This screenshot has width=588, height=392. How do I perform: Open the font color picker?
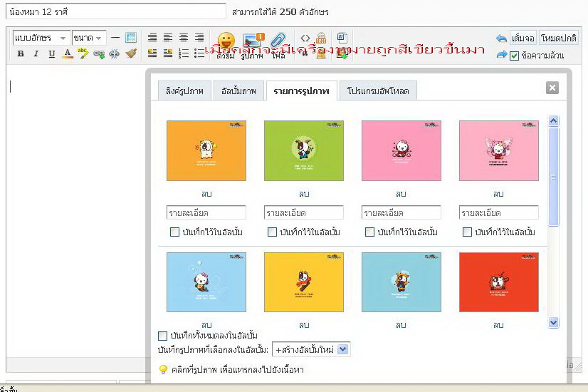point(68,53)
